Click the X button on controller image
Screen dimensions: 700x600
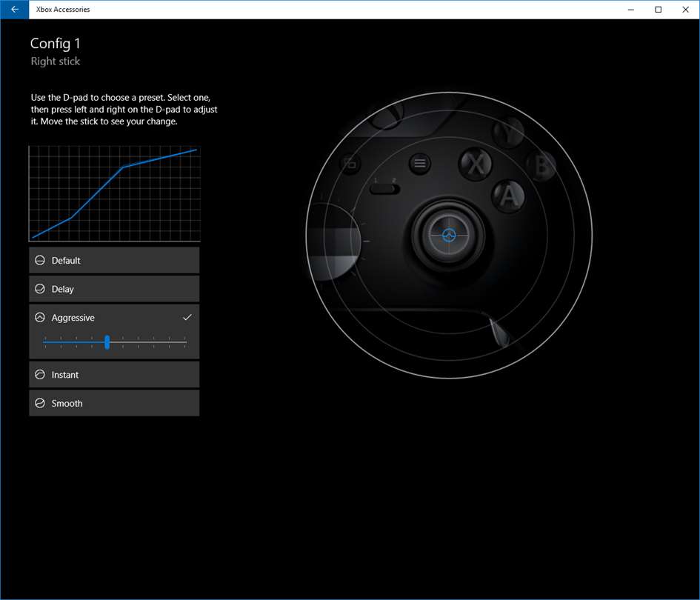coord(476,164)
